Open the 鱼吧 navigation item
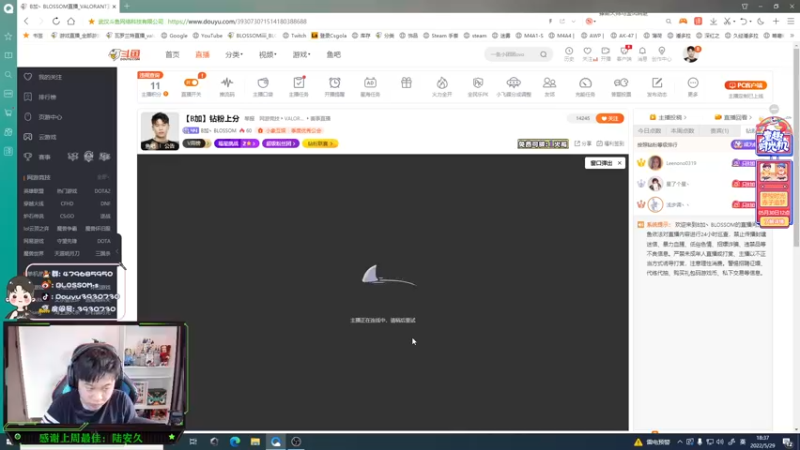The width and height of the screenshot is (800, 450). (x=334, y=55)
